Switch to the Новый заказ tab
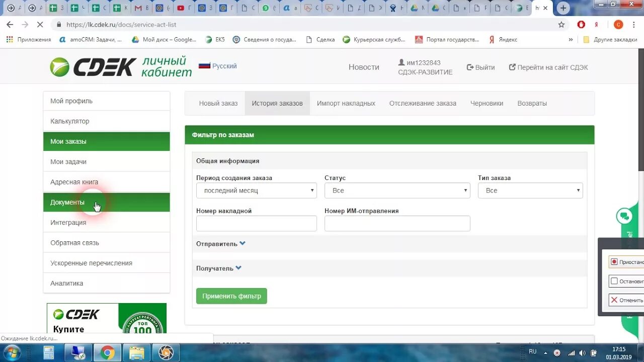644x362 pixels. tap(218, 103)
